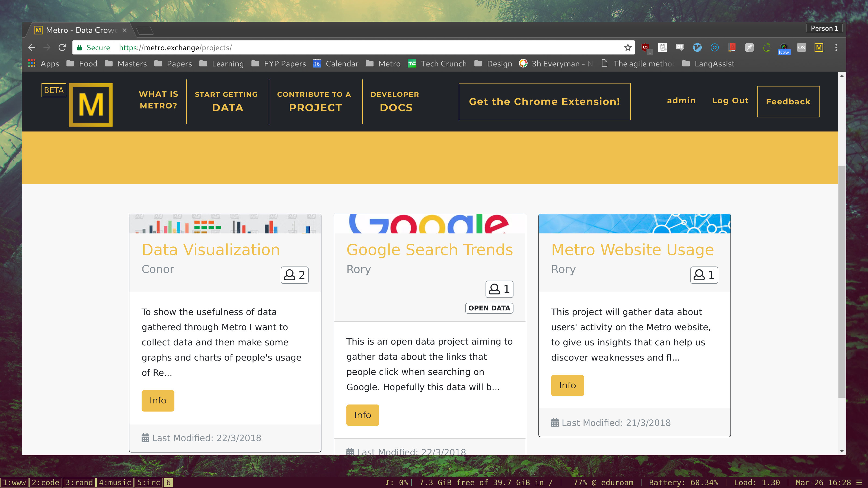Click Get the Chrome Extension! button
Screen dimensions: 868x488
pyautogui.click(x=544, y=101)
